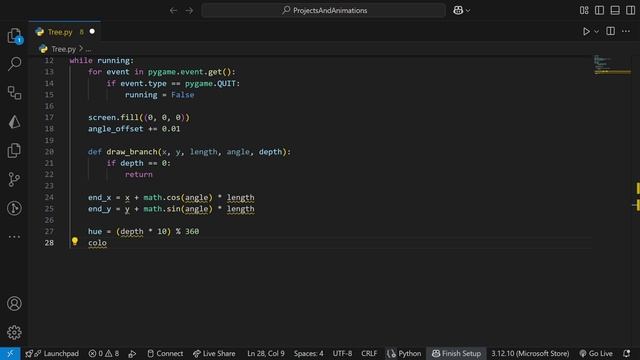Toggle the secondary side bar
This screenshot has height=360, width=640.
click(x=631, y=10)
